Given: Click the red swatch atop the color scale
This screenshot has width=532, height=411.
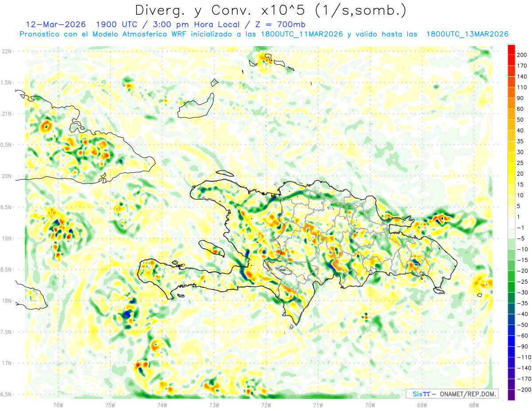Looking at the screenshot, I should 511,49.
